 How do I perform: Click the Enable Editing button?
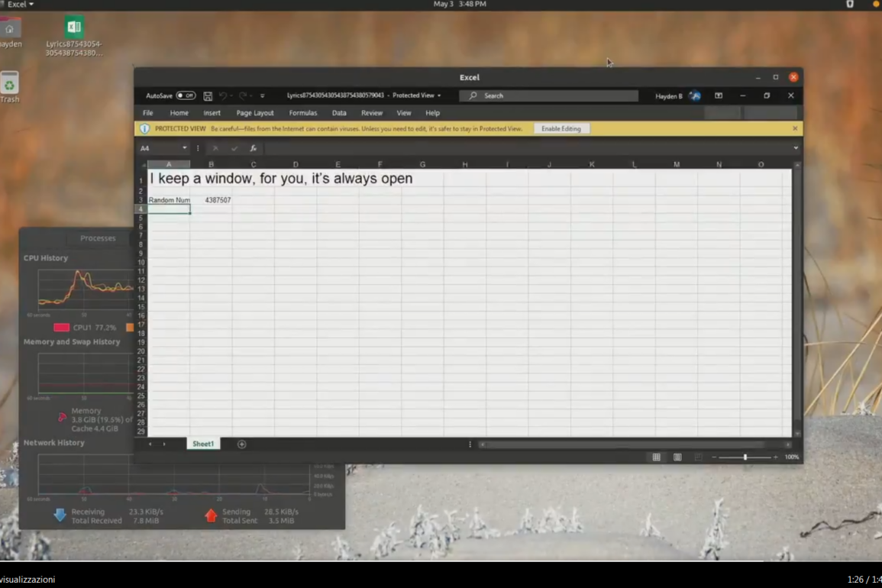pyautogui.click(x=561, y=129)
